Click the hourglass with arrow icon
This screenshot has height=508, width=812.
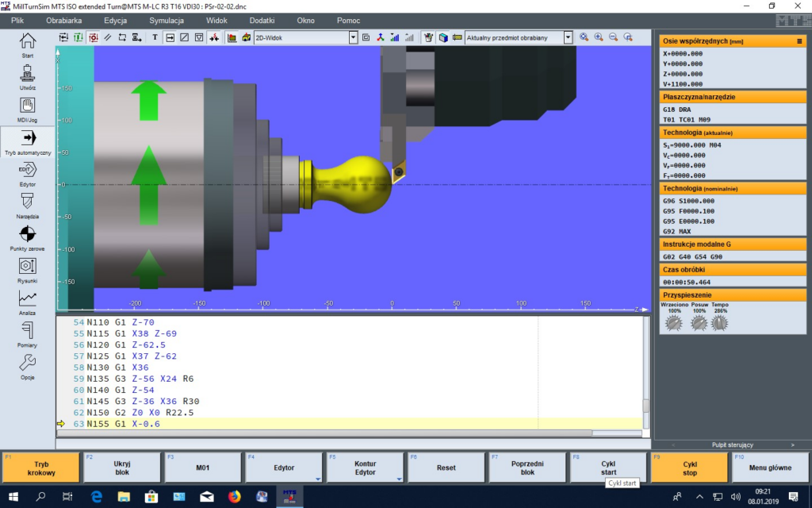[x=136, y=37]
